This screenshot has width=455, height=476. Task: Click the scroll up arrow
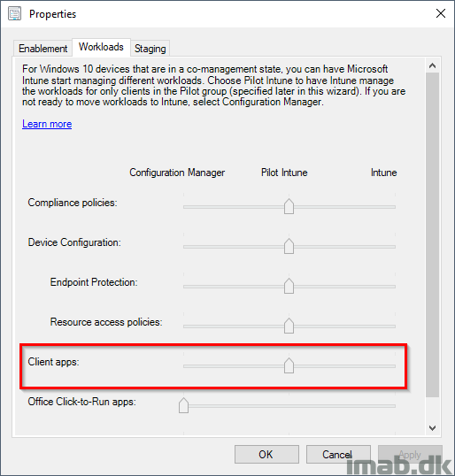click(433, 65)
